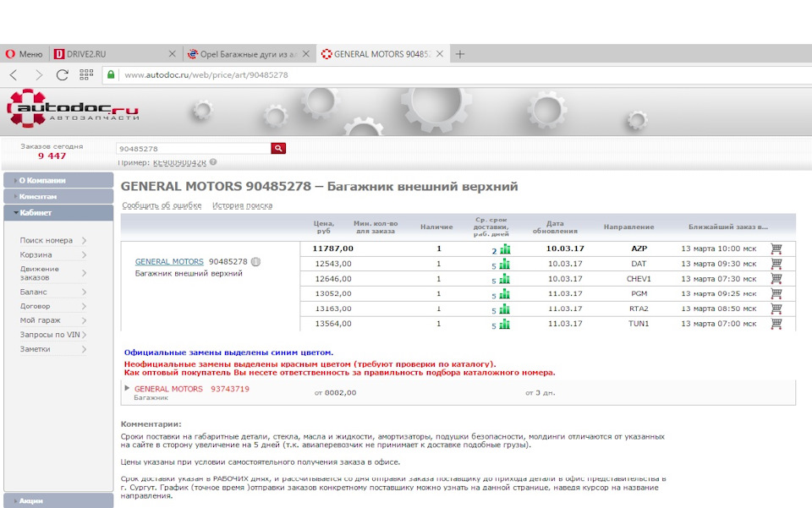Expand the Клиентам sidebar section

pyautogui.click(x=58, y=197)
